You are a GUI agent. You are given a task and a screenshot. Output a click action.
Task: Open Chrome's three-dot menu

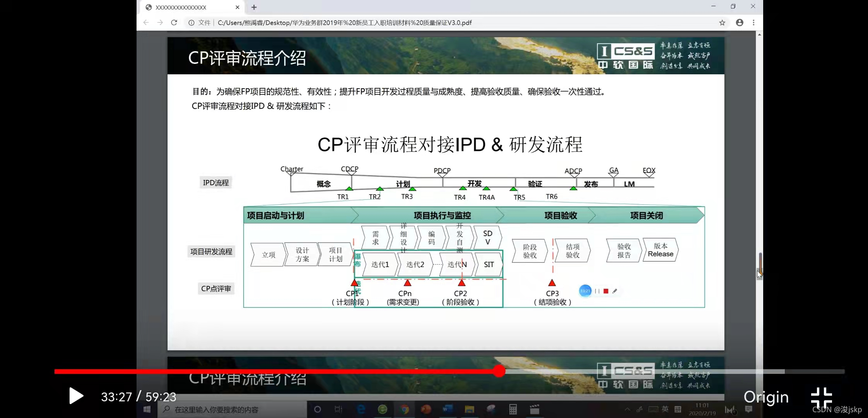(x=754, y=23)
